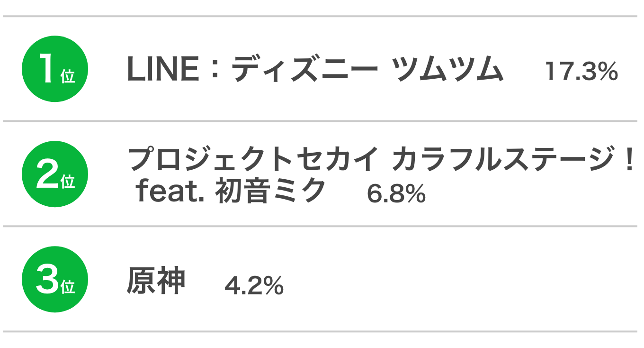Screen dimensions: 644x348
Task: Select LINE:ディズニー ツムツム title text
Action: coord(315,70)
